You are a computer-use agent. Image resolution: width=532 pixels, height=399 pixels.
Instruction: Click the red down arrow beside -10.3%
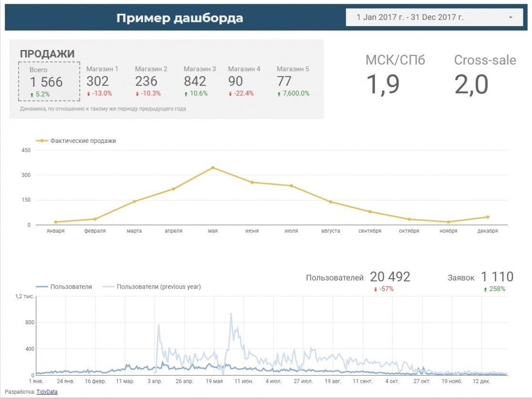click(137, 94)
